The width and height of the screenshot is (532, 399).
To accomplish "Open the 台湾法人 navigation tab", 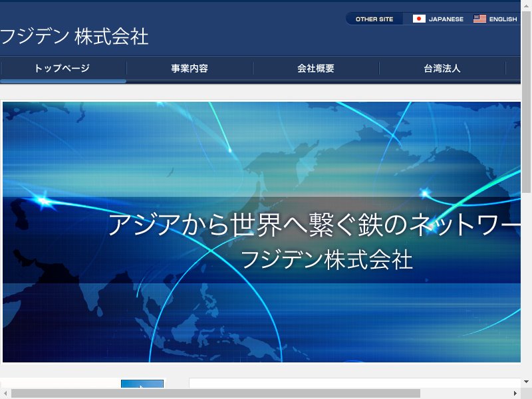I will click(x=442, y=68).
